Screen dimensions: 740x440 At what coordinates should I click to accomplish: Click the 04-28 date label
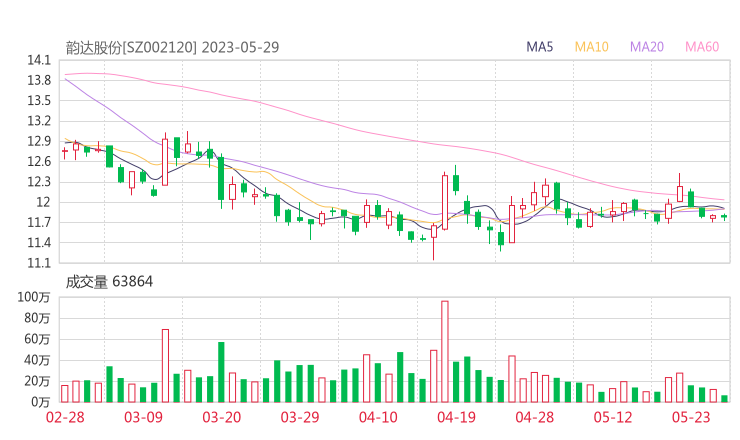click(535, 417)
